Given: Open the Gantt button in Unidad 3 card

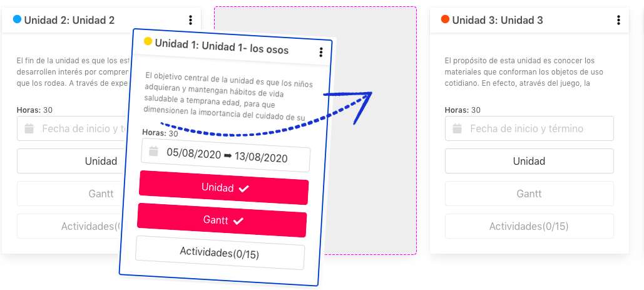Looking at the screenshot, I should point(529,194).
